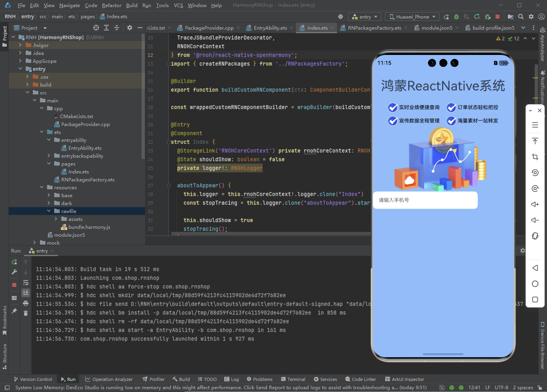Open Project Structure icon in main toolbar

(x=510, y=17)
